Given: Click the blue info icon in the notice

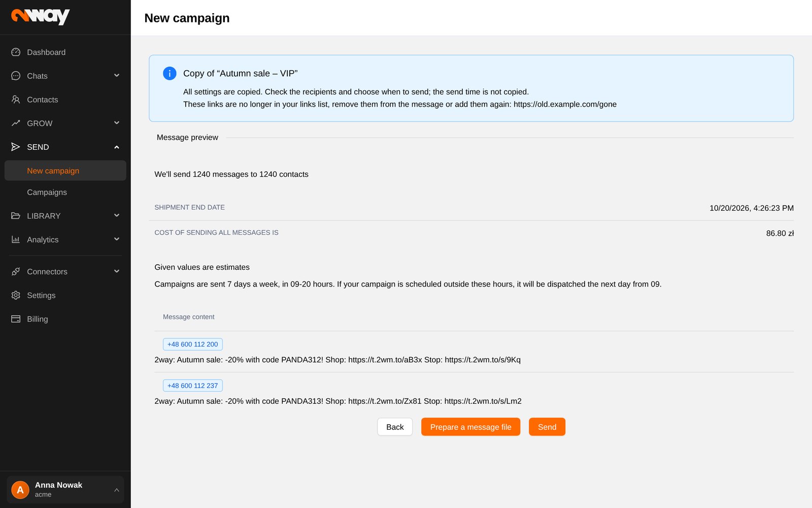Looking at the screenshot, I should 170,73.
